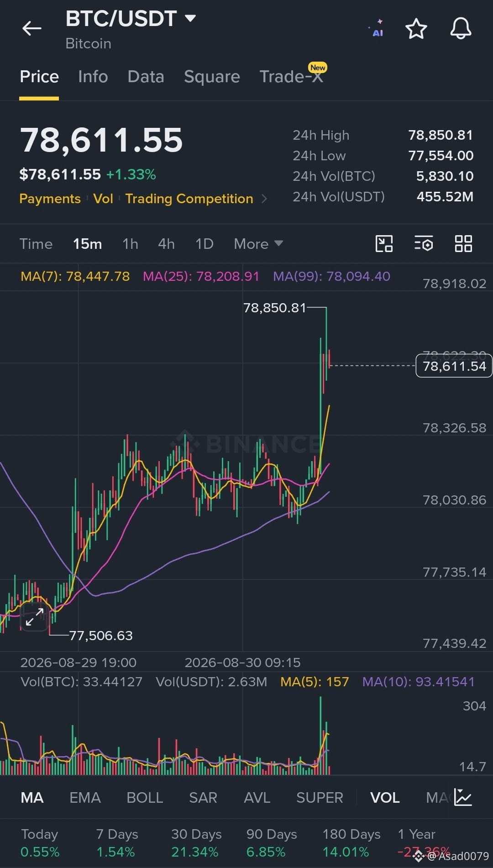This screenshot has width=493, height=868.
Task: Expand the More timeframes dropdown
Action: pos(258,244)
